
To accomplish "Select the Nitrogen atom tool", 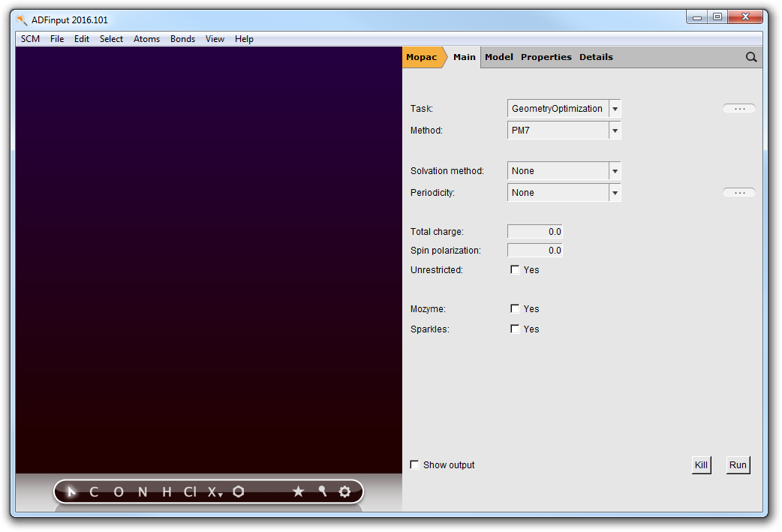I will pos(143,492).
